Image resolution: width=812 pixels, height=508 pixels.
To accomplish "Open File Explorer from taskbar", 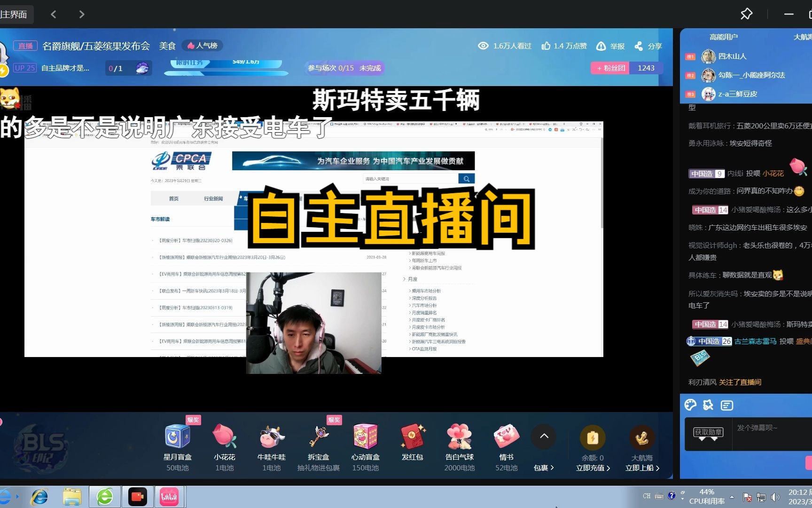I will (x=72, y=497).
